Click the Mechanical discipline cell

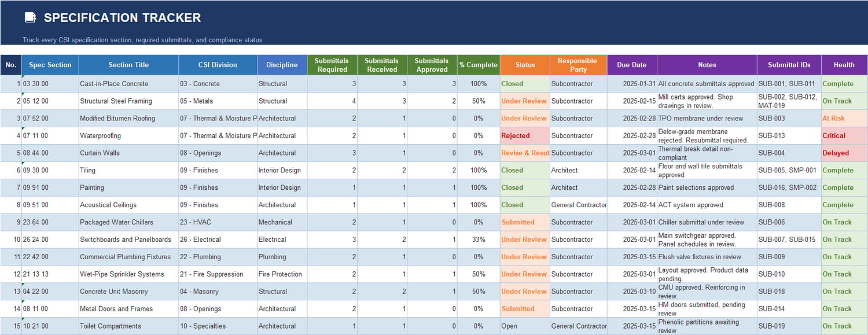[282, 222]
